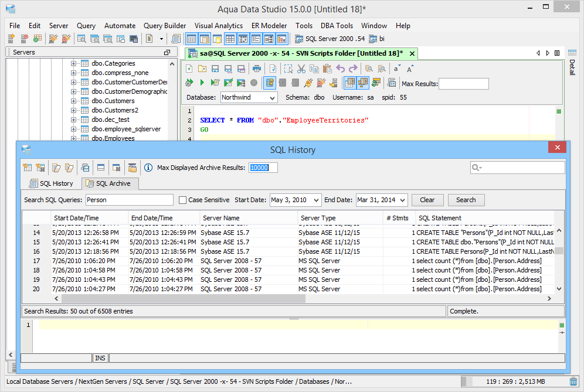This screenshot has height=392, width=584.
Task: Click the Search button
Action: tap(466, 200)
